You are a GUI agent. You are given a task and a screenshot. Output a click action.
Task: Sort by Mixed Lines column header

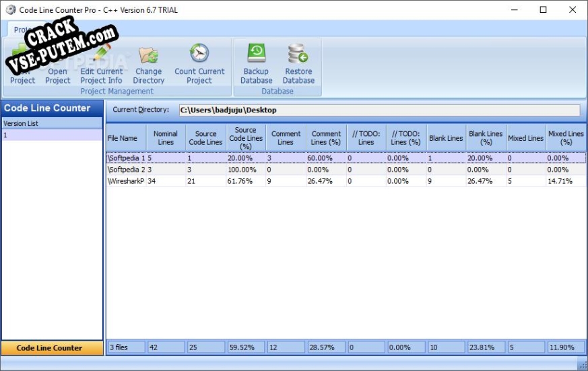point(526,138)
